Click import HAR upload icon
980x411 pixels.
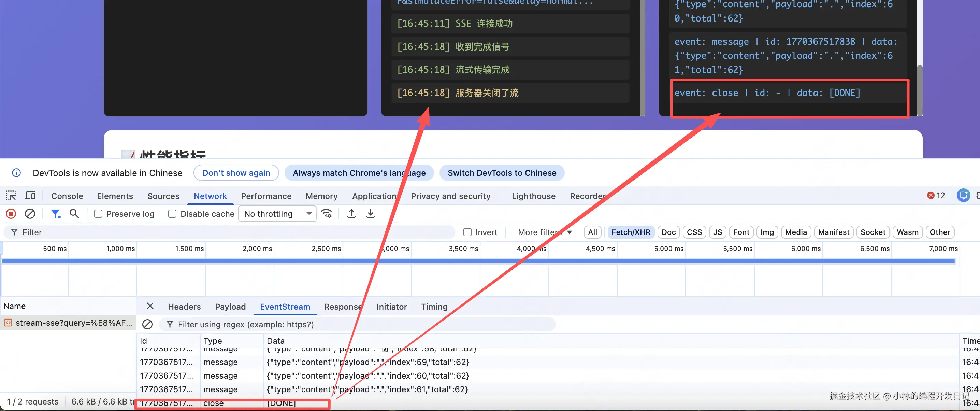(351, 214)
